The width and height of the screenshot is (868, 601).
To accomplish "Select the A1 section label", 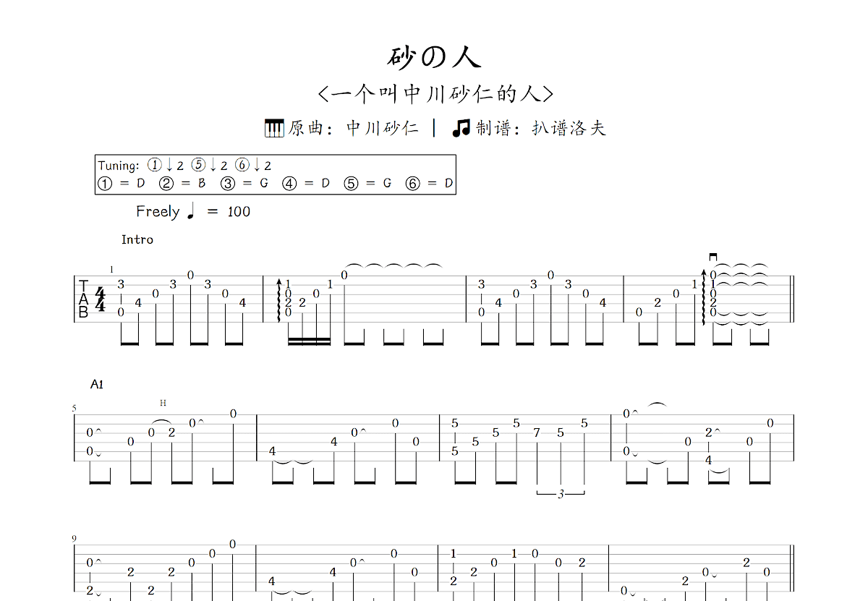I will [96, 384].
